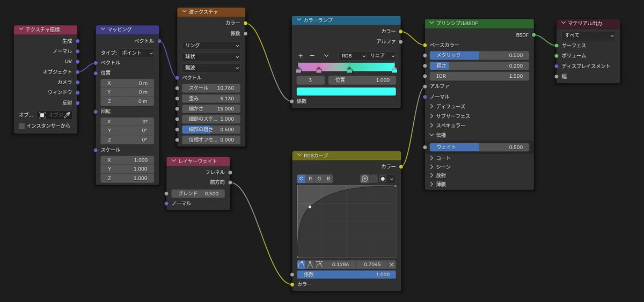Image resolution: width=644 pixels, height=302 pixels.
Task: Edit wave texture スケール value 10.760
Action: [x=211, y=88]
